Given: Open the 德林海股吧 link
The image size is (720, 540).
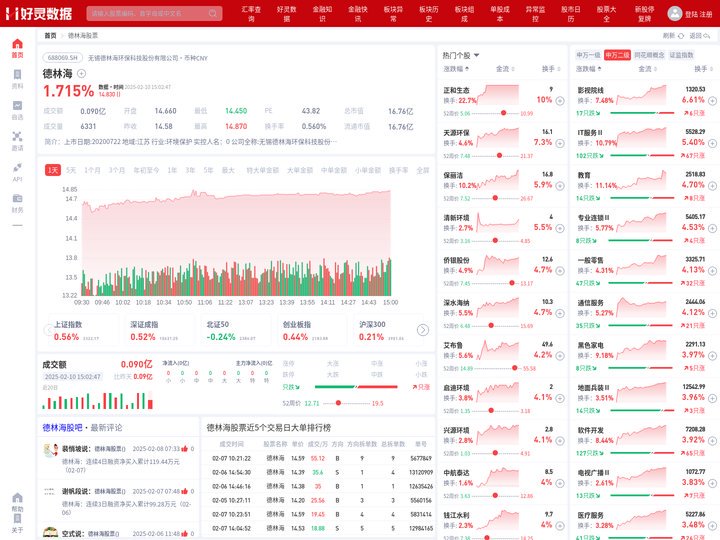Looking at the screenshot, I should (62, 428).
